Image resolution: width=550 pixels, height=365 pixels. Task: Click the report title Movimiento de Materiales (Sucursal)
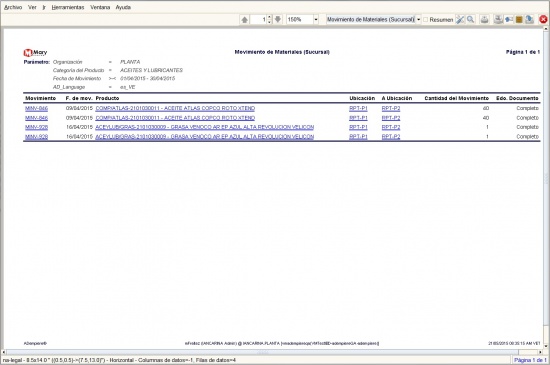pyautogui.click(x=282, y=52)
